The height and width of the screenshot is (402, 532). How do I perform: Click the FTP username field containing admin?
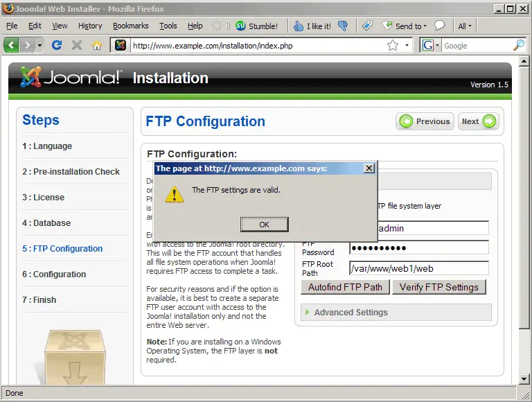point(433,228)
